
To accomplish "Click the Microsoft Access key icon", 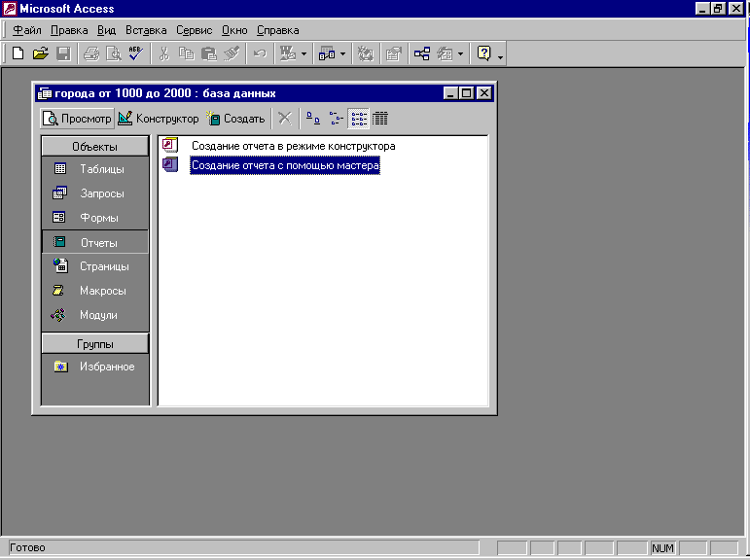I will point(9,8).
